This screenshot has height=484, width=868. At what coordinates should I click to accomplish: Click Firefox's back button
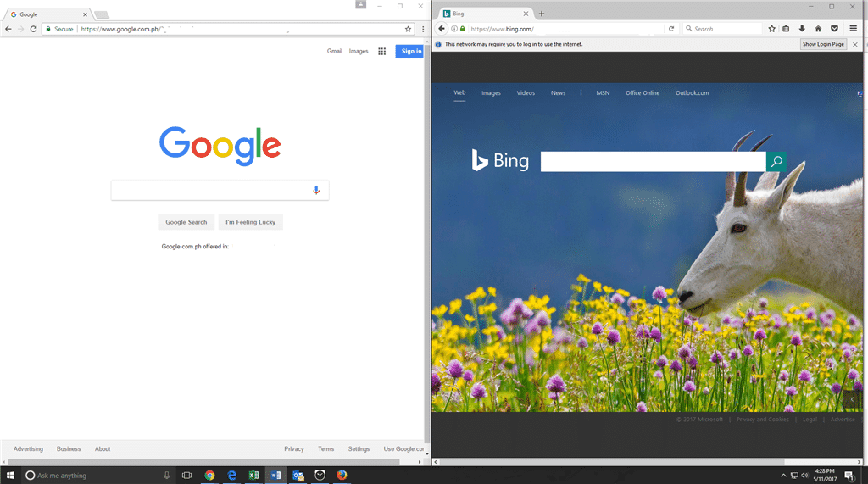pyautogui.click(x=441, y=29)
